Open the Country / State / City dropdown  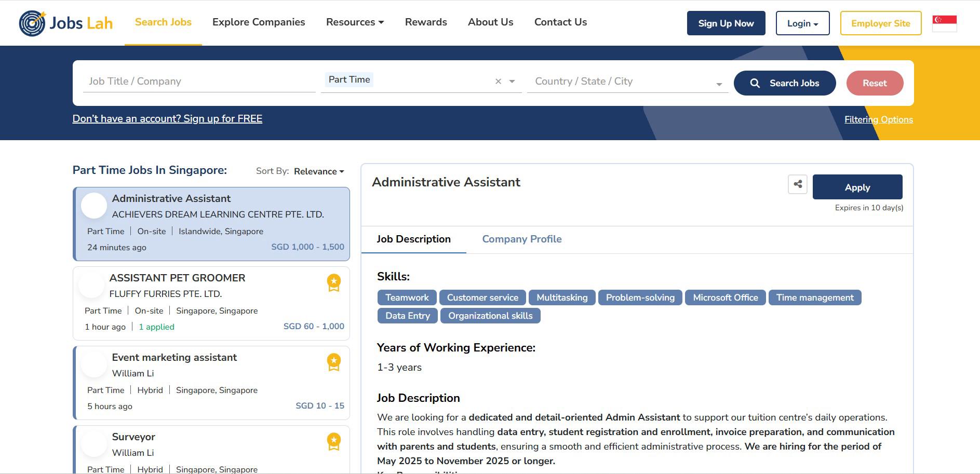tap(627, 82)
